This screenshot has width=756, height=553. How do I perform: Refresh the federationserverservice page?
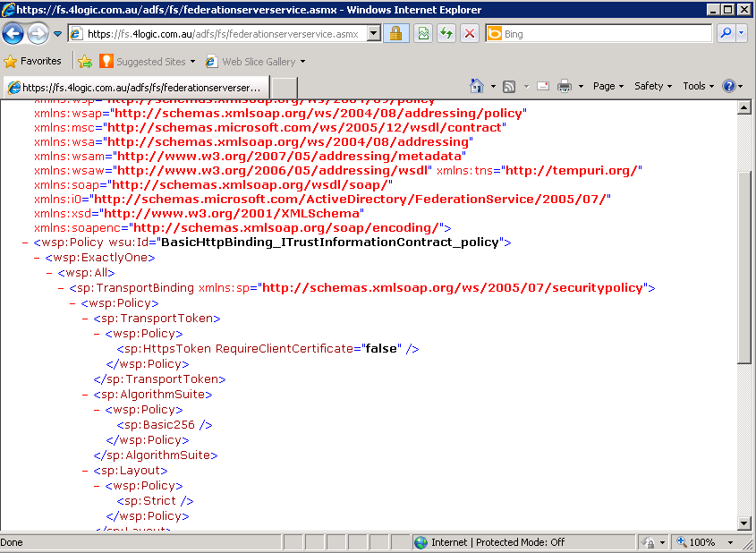click(446, 33)
